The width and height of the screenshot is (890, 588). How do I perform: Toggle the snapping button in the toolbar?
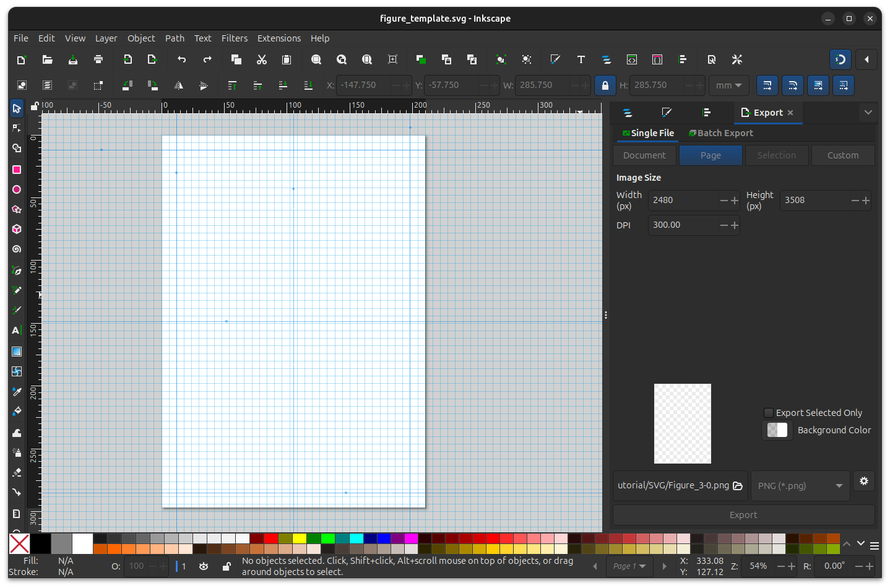click(840, 59)
